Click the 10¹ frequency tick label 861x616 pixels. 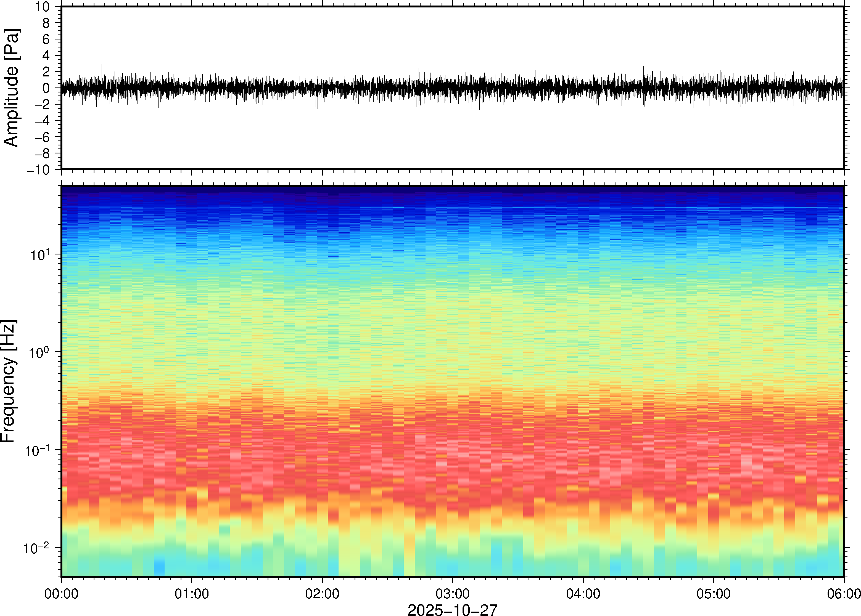40,255
